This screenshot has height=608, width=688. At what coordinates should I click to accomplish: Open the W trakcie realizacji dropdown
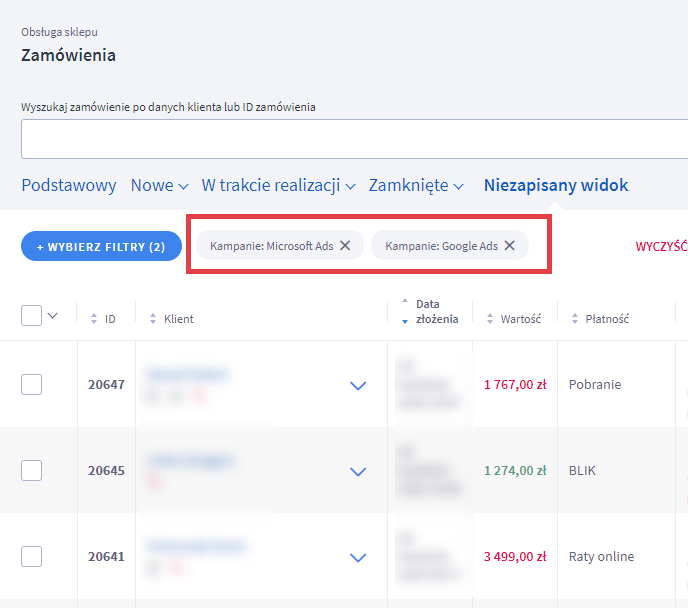point(278,185)
